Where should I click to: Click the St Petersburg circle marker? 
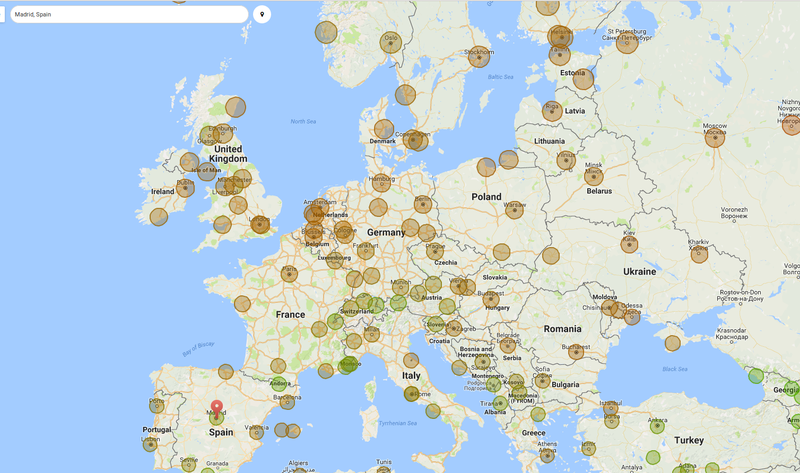click(627, 42)
